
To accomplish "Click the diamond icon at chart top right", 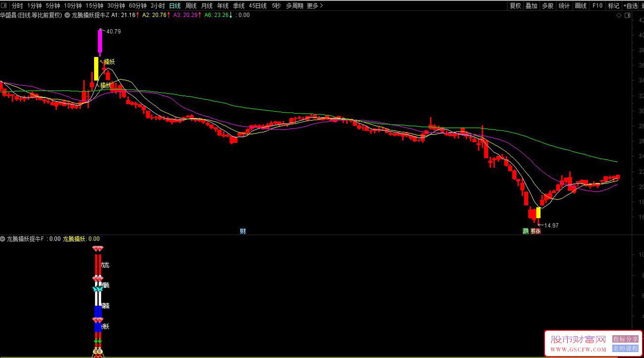I will point(619,15).
